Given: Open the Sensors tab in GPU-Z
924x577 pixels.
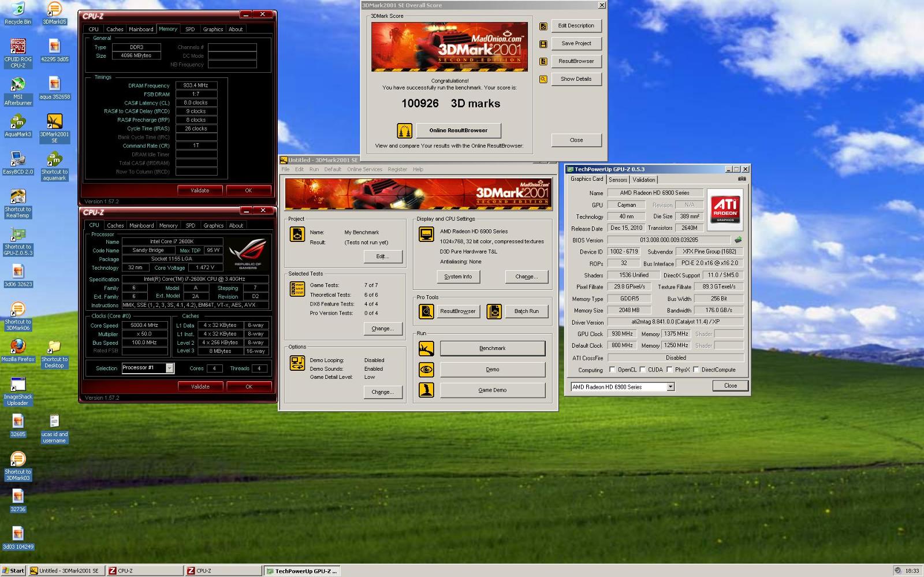Looking at the screenshot, I should tap(618, 180).
